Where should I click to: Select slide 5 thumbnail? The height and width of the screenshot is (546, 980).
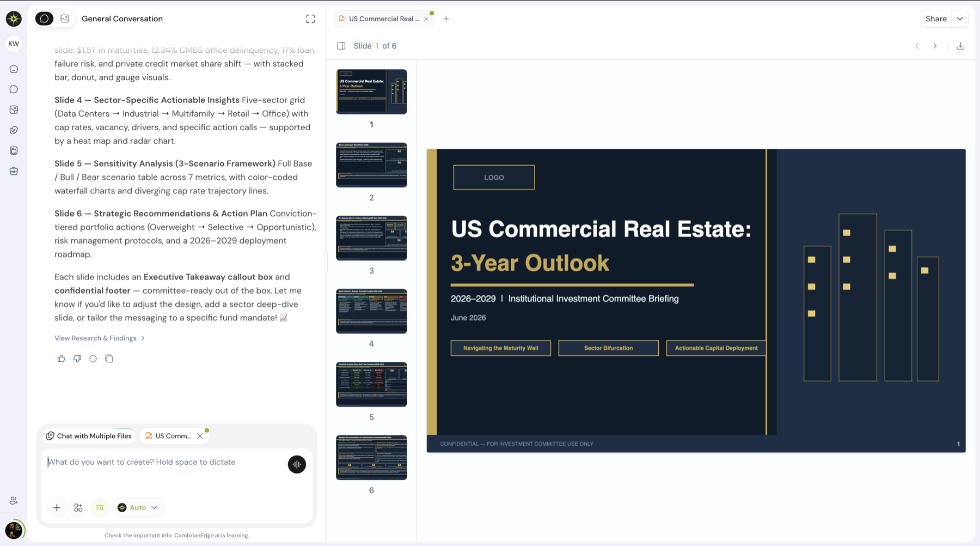371,384
